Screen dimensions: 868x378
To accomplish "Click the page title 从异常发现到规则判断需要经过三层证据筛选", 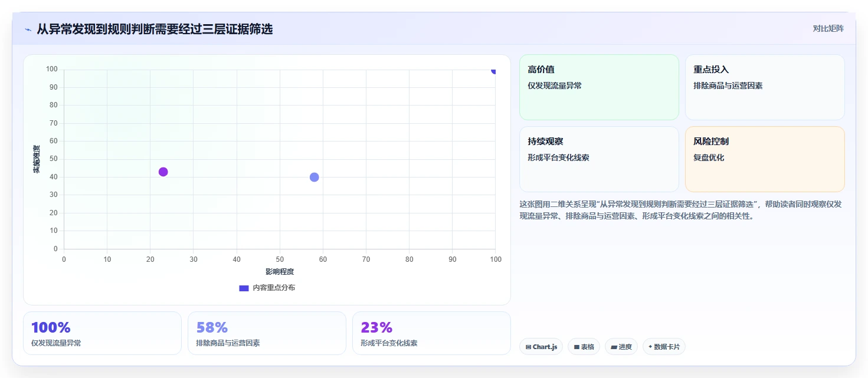I will point(155,29).
